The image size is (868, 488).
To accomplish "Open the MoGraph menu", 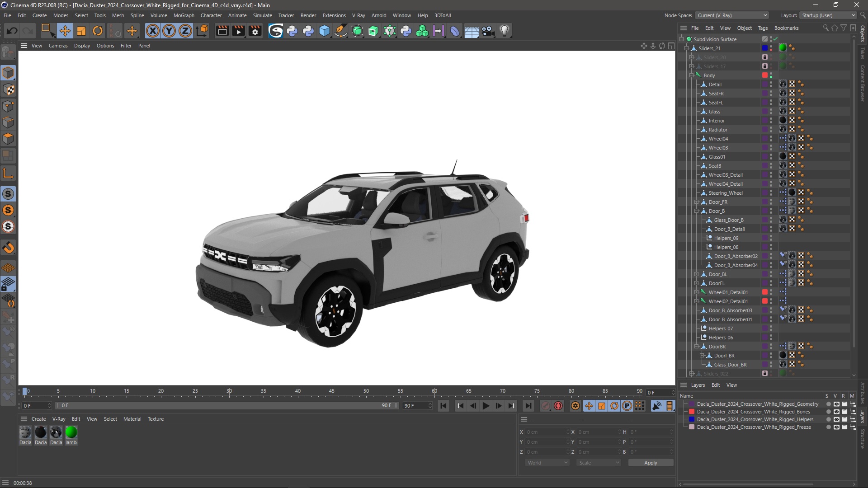I will click(x=183, y=15).
